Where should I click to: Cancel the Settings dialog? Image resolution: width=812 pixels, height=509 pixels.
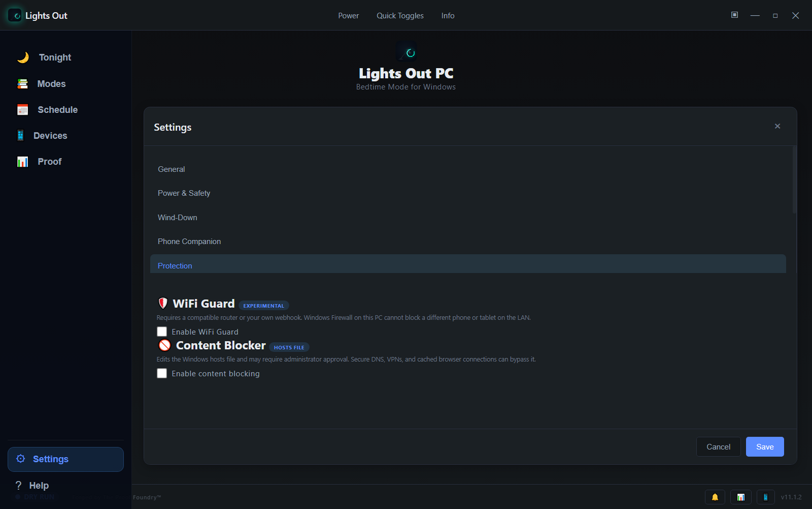(x=718, y=447)
